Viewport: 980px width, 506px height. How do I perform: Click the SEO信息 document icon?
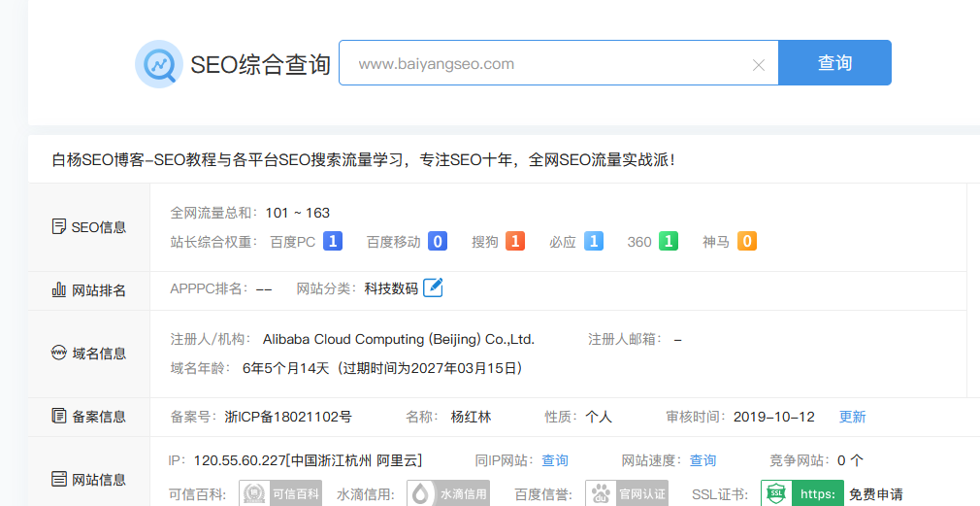pos(59,226)
